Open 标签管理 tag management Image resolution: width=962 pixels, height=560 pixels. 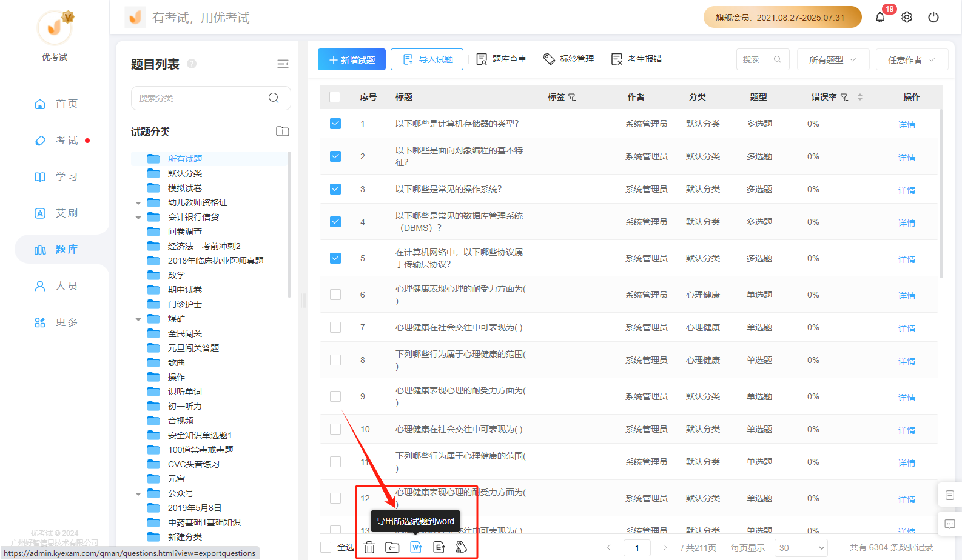tap(569, 59)
